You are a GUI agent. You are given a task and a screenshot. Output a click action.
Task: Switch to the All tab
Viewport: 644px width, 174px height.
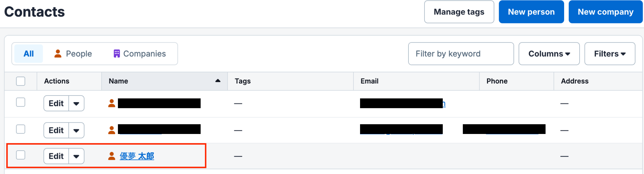29,54
